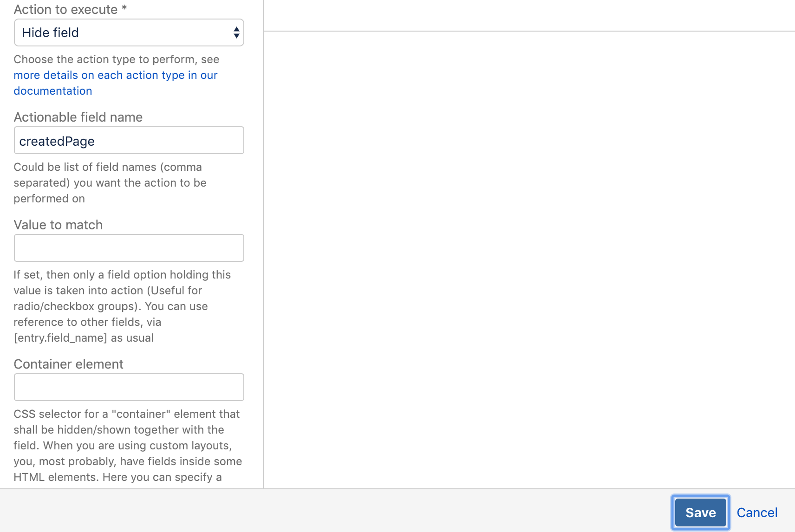This screenshot has height=532, width=795.
Task: Select the 'Container element' label
Action: 68,364
